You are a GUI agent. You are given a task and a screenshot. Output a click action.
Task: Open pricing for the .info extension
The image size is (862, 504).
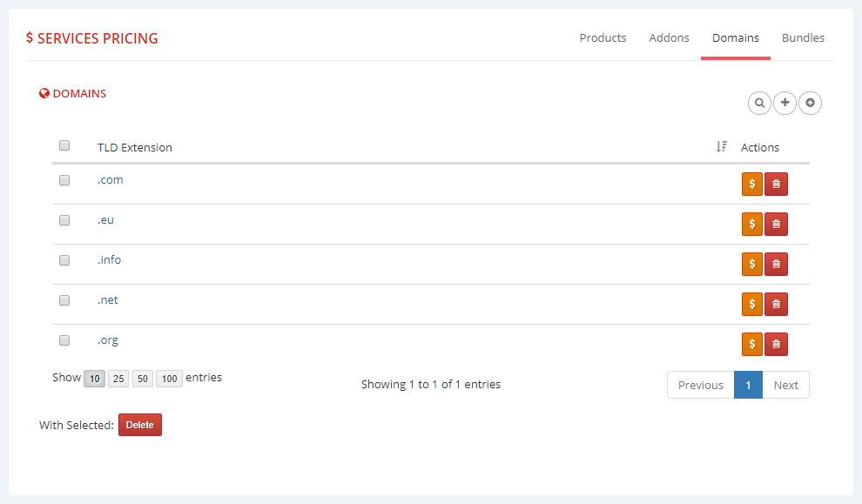(751, 264)
